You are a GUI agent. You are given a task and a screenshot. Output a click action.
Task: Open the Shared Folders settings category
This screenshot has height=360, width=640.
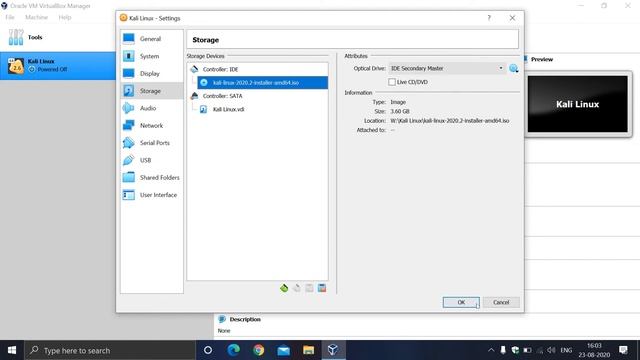(151, 178)
